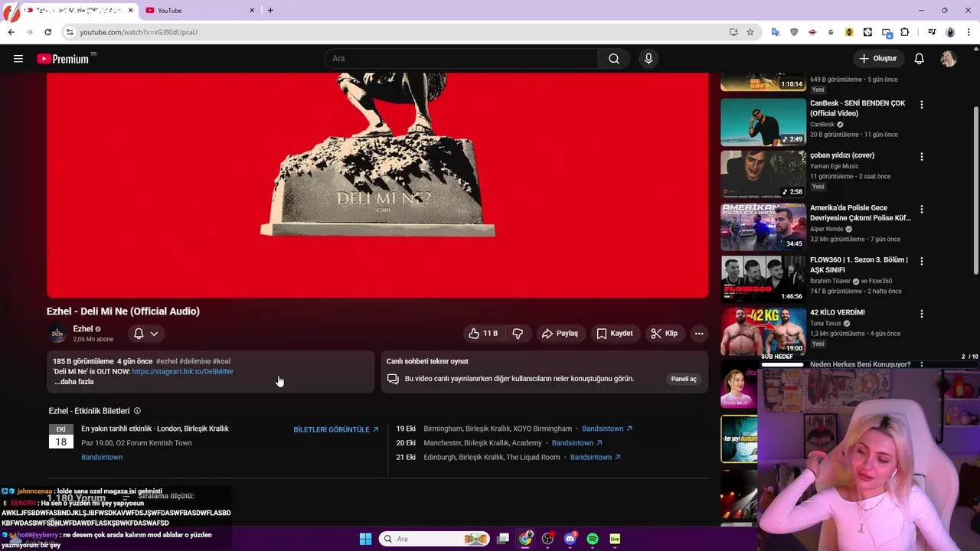Open Ezhel channel avatar
Screen dimensions: 980x551
click(x=57, y=334)
